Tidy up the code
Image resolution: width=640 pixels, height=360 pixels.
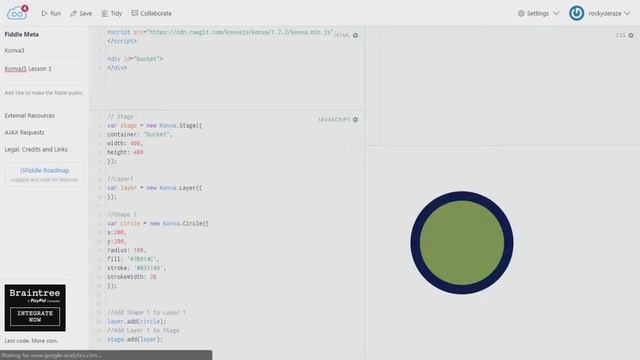111,13
